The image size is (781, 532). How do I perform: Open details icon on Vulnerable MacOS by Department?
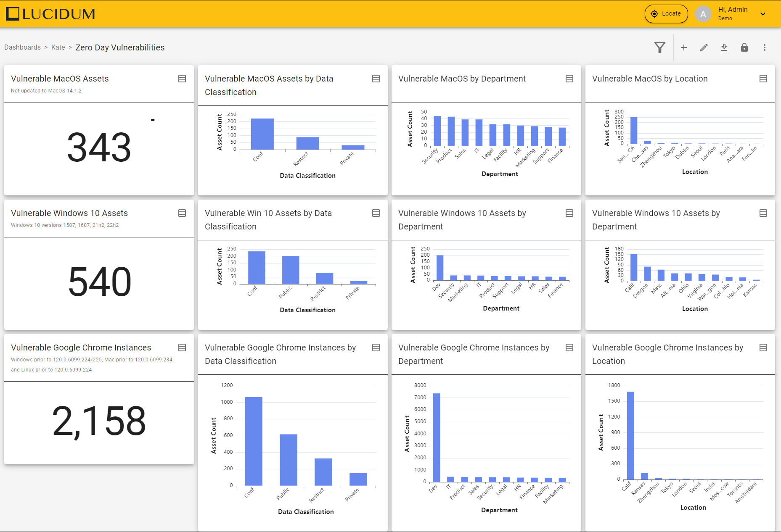(569, 79)
